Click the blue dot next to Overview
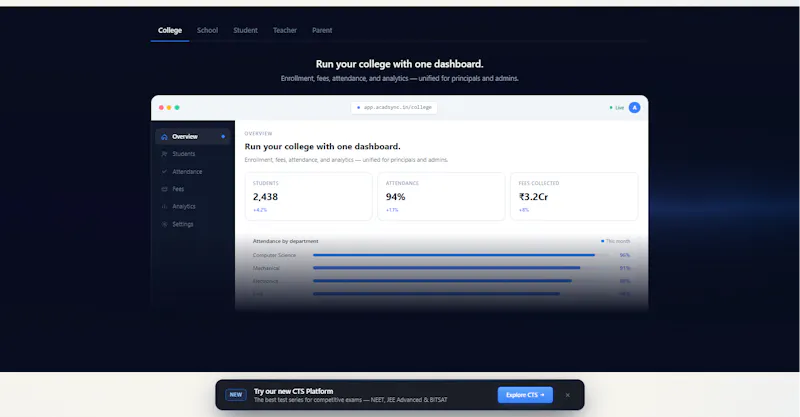 pyautogui.click(x=223, y=137)
